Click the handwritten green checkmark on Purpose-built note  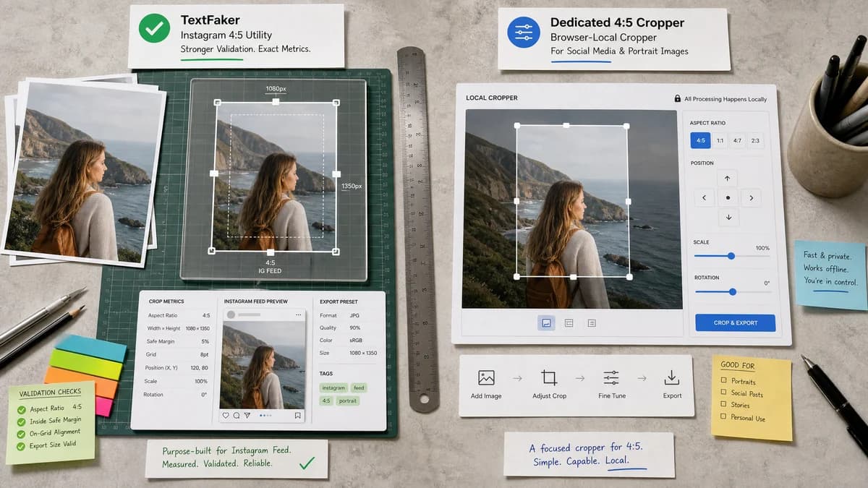point(307,463)
